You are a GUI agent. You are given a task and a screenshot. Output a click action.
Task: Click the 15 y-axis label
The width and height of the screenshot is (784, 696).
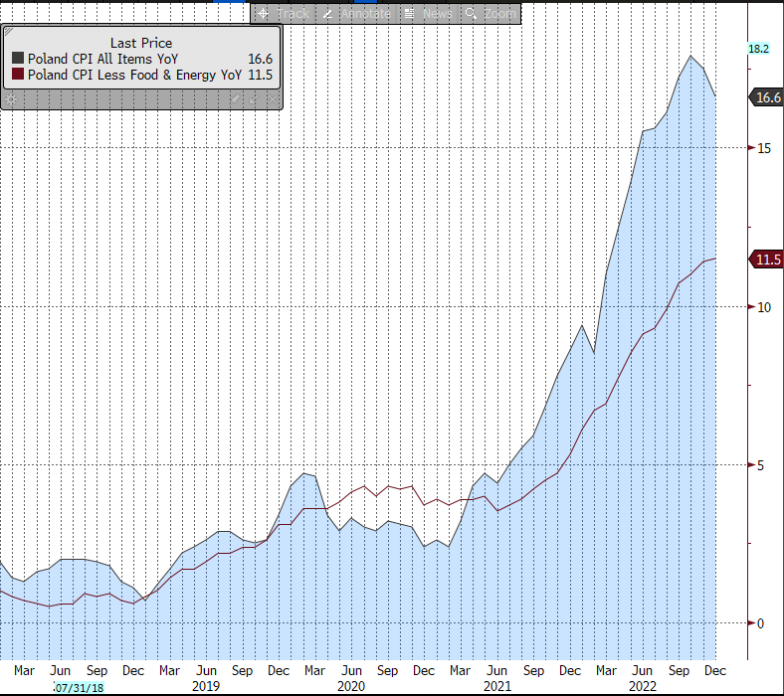pos(764,148)
